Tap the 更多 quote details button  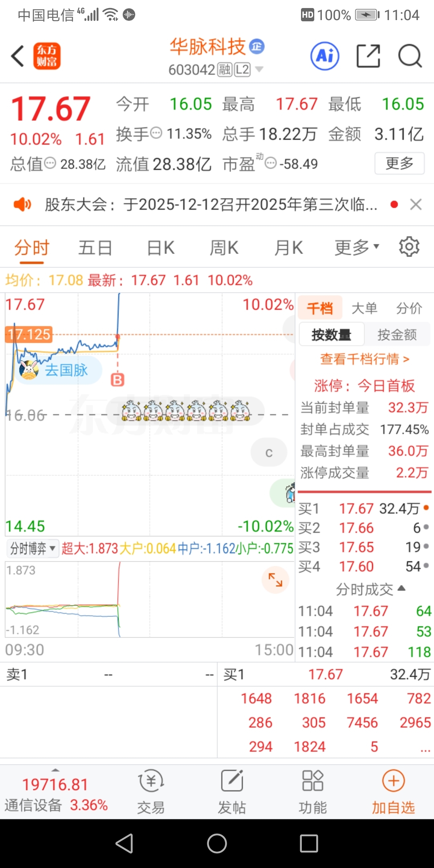tap(399, 163)
